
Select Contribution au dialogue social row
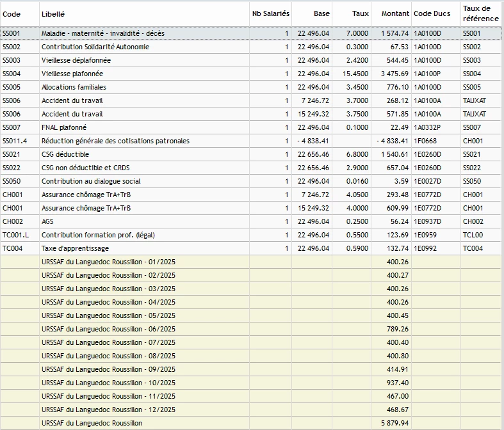(250, 182)
